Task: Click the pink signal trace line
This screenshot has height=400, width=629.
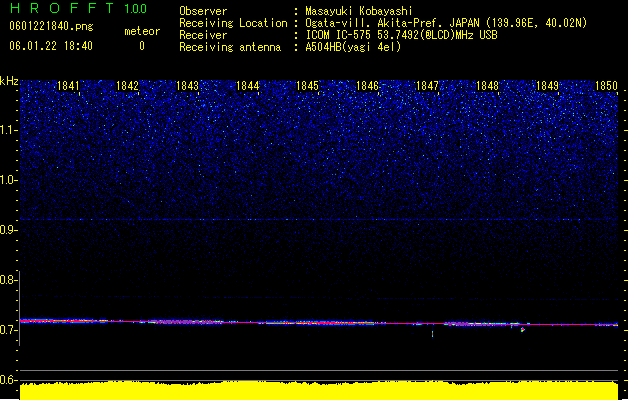Action: [x=319, y=323]
